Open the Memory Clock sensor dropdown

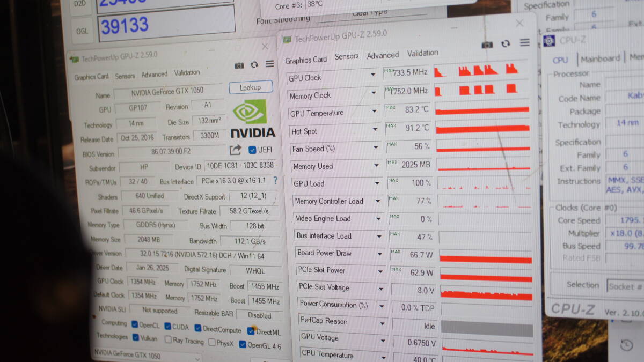point(374,92)
